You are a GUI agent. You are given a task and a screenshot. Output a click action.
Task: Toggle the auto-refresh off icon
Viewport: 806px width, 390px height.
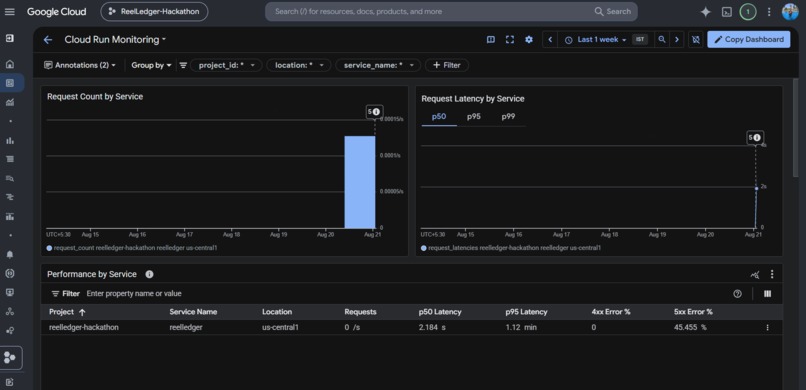(x=696, y=40)
